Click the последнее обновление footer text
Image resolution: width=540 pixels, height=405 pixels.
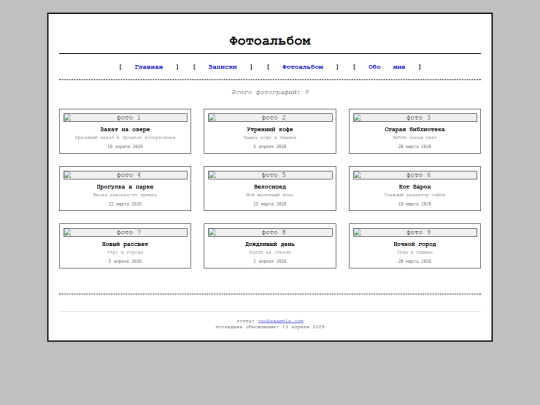click(270, 327)
